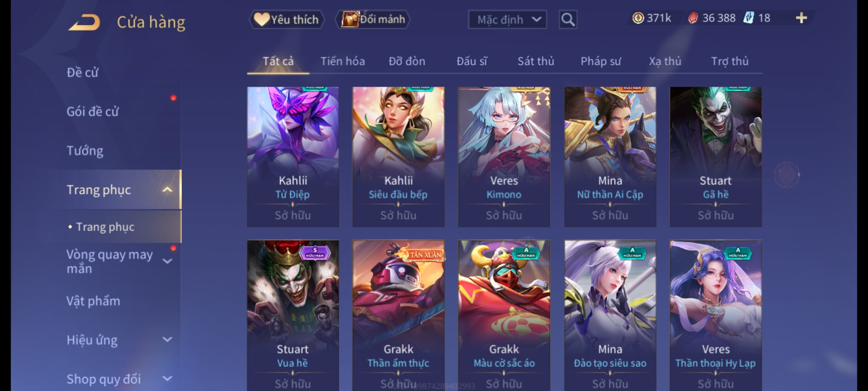Select Stuart Vua hề skin card
This screenshot has width=868, height=391.
tap(293, 315)
